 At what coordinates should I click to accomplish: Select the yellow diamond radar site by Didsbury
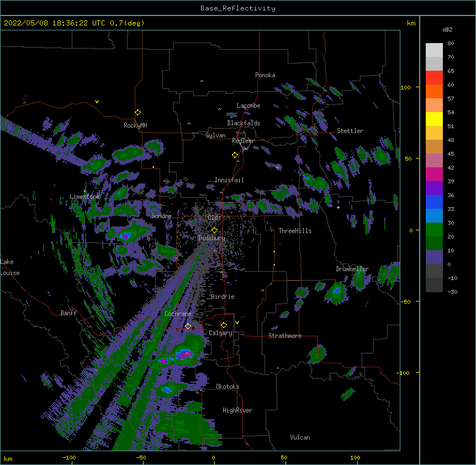coord(214,230)
